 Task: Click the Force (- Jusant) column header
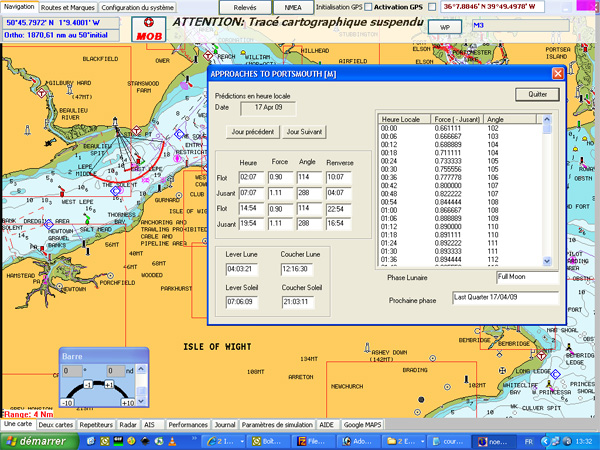coord(457,119)
